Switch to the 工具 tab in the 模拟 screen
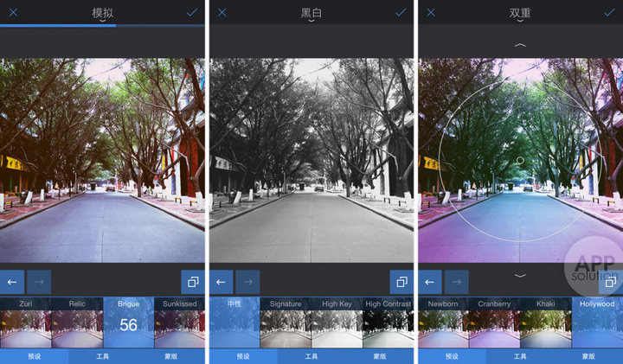This screenshot has height=364, width=623. coord(103,356)
